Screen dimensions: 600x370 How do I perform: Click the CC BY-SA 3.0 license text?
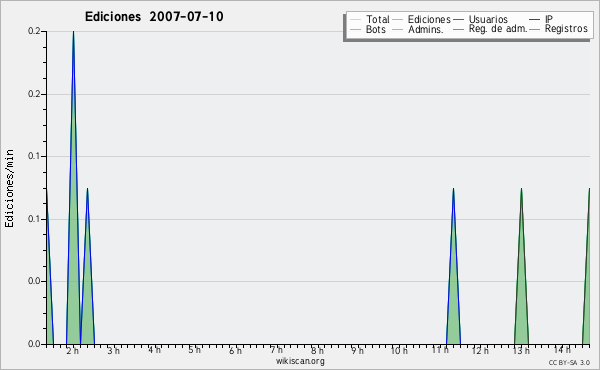569,363
